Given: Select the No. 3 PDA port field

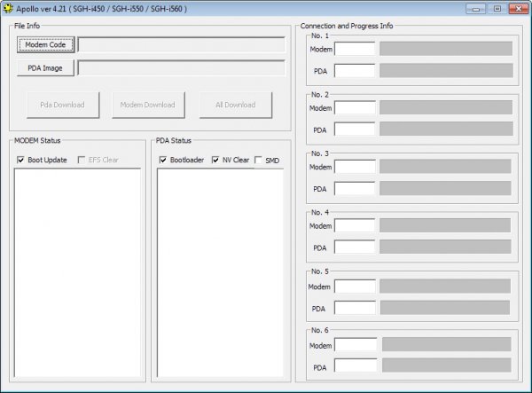Looking at the screenshot, I should point(355,189).
